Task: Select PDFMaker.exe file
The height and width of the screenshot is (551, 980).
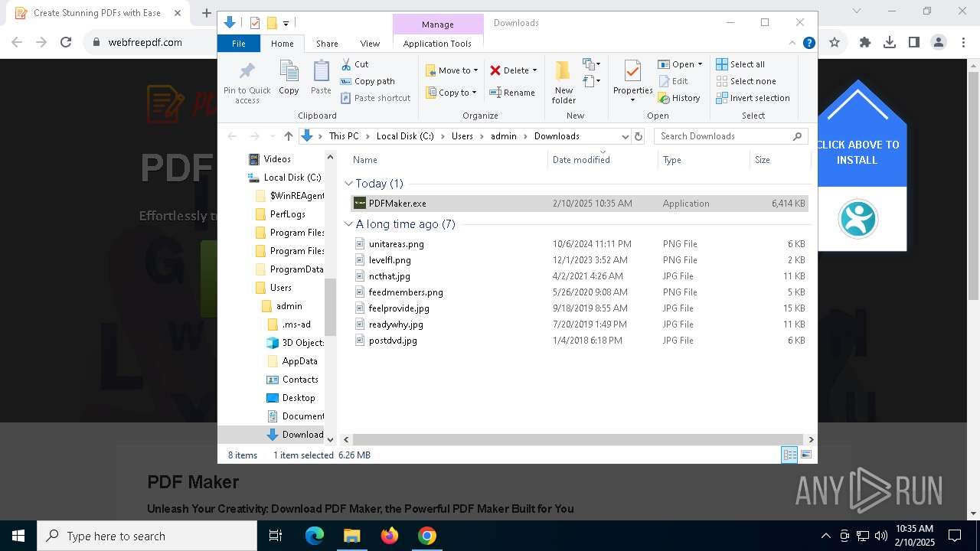Action: [579, 204]
